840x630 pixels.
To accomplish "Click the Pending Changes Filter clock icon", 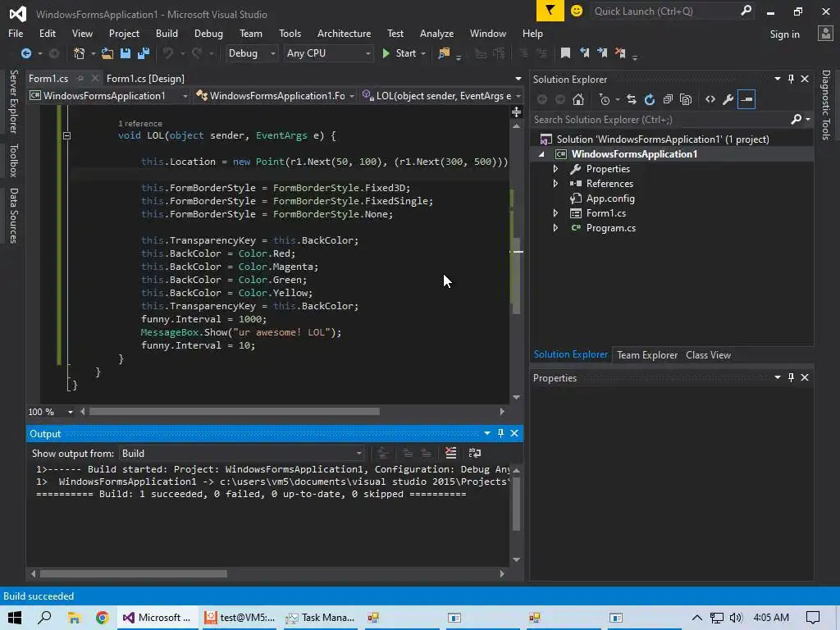I will pyautogui.click(x=605, y=99).
